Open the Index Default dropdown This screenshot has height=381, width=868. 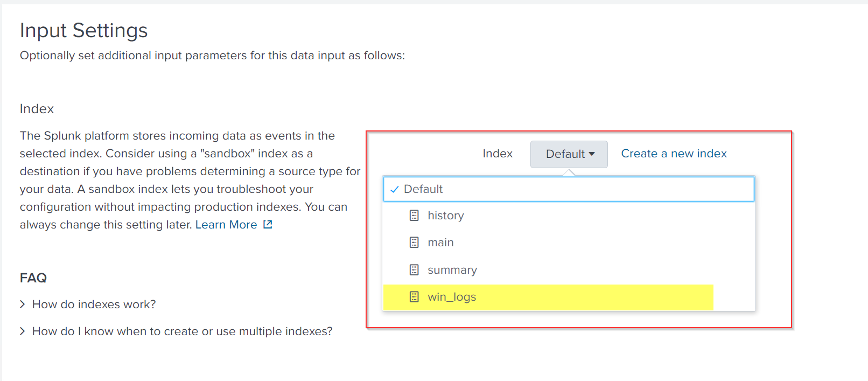click(569, 154)
